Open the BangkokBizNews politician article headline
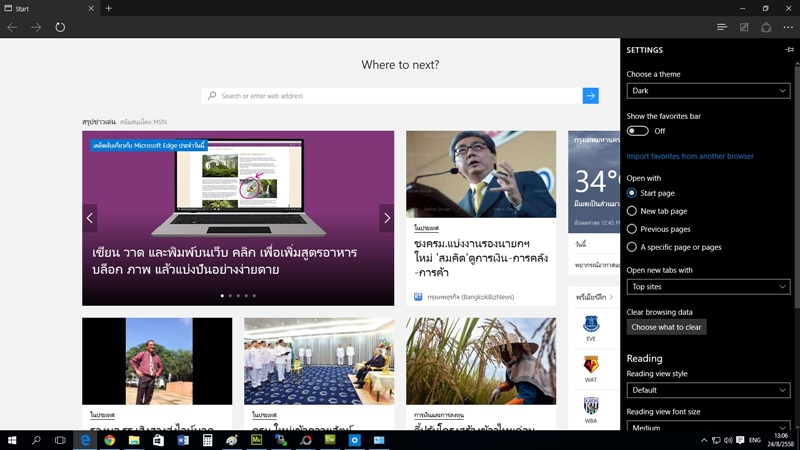Screen dimensions: 800x450 coord(481,258)
